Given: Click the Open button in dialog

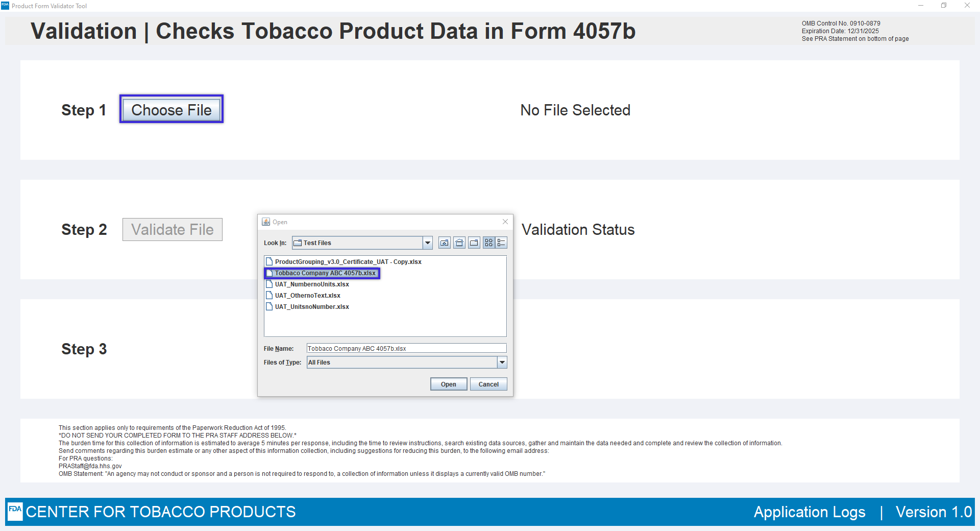Looking at the screenshot, I should [x=448, y=384].
